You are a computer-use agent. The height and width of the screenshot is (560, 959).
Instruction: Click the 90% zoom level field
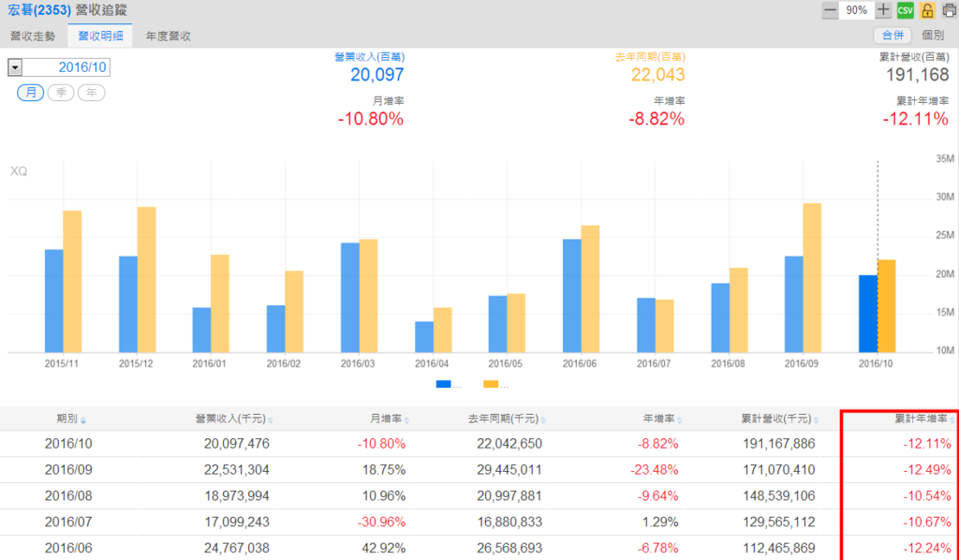click(856, 10)
